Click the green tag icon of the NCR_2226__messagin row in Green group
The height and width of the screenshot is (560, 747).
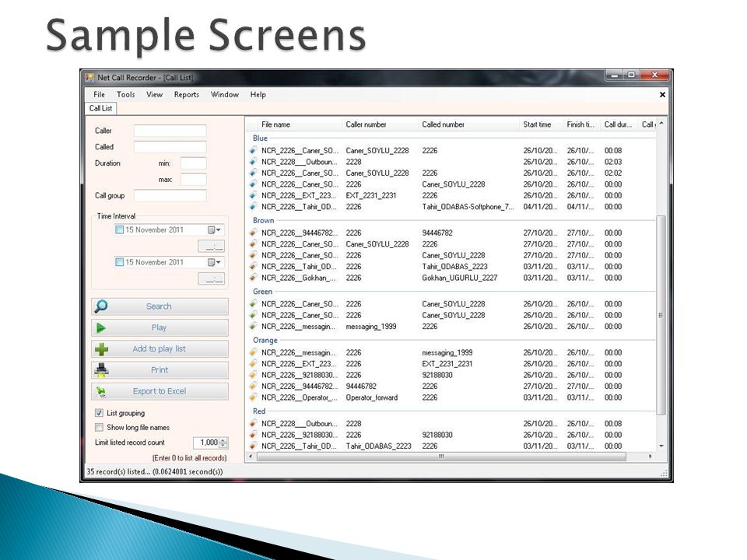(253, 326)
